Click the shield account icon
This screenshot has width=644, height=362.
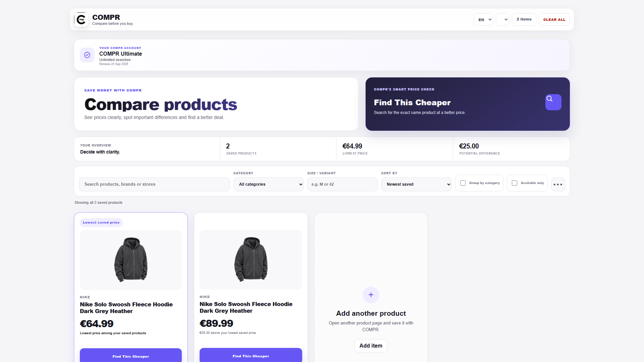tap(87, 55)
